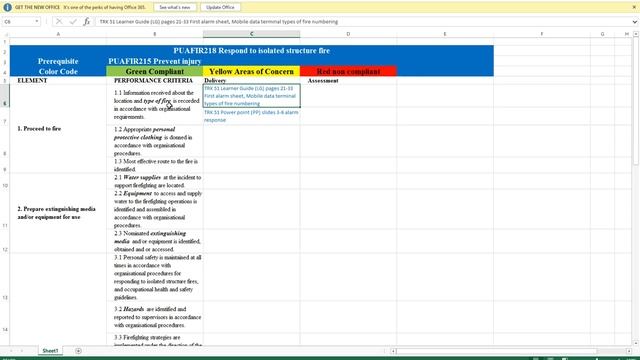The image size is (640, 360).
Task: Select column F header
Action: (x=542, y=34)
